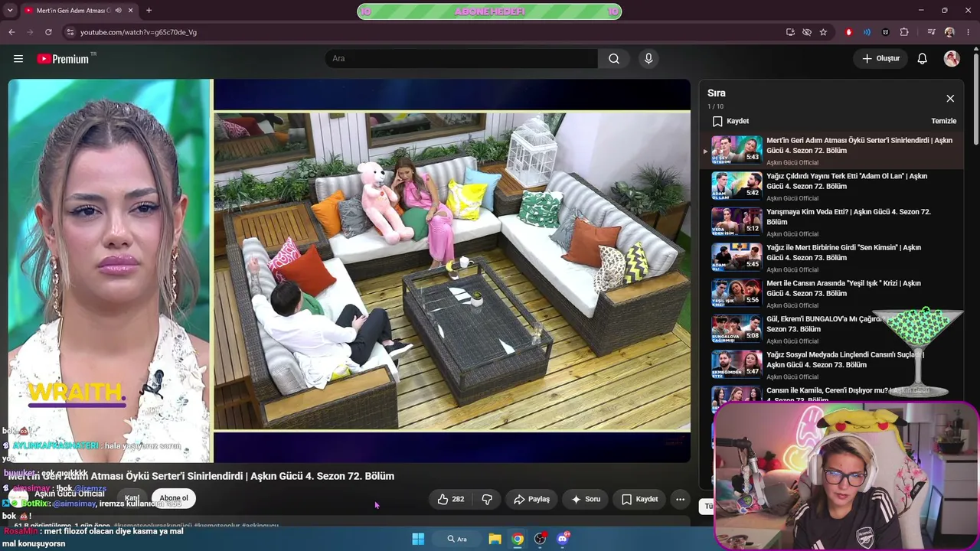Open Chrome extensions puzzle icon
The width and height of the screenshot is (980, 551).
[904, 32]
